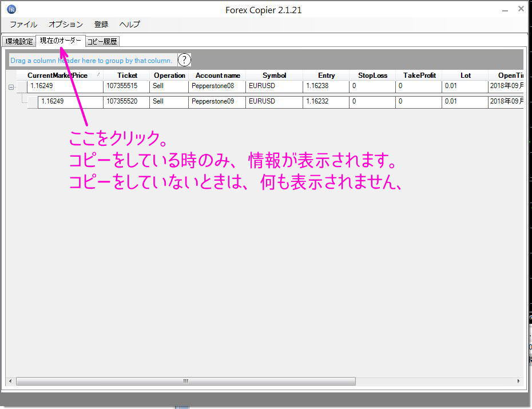Image resolution: width=532 pixels, height=409 pixels.
Task: Switch to the コピー履歴 tab
Action: (102, 42)
